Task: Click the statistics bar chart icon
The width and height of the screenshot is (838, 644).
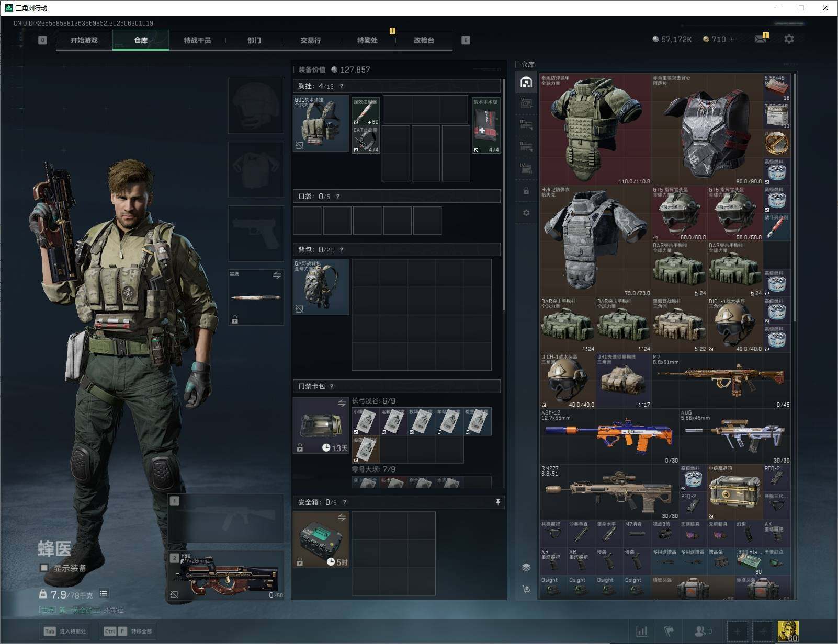Action: pos(641,631)
